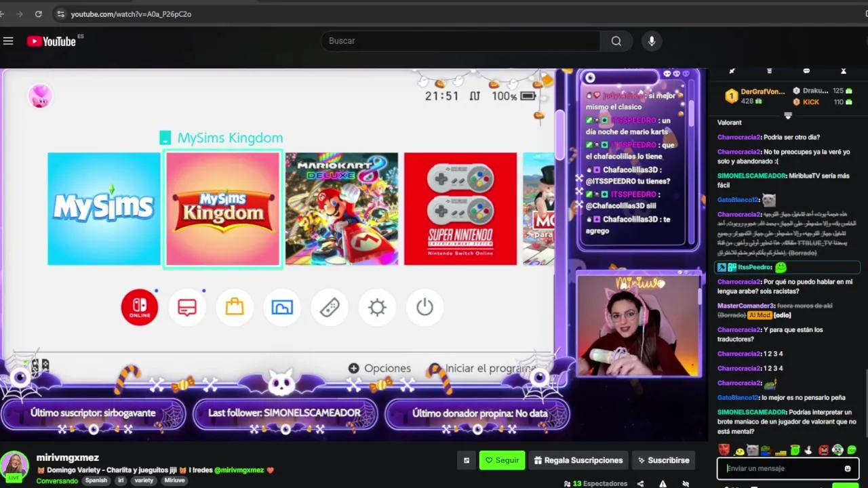Click the Super Nintendo Switch Online tile
Image resolution: width=868 pixels, height=488 pixels.
(460, 209)
